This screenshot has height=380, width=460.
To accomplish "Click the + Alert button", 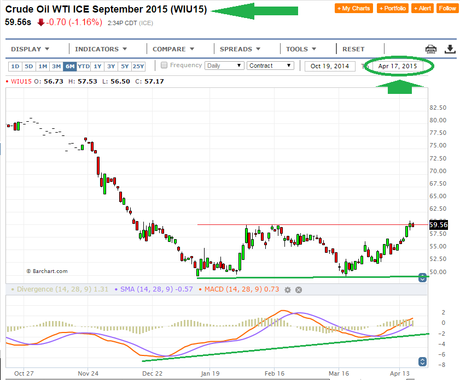I will [423, 8].
